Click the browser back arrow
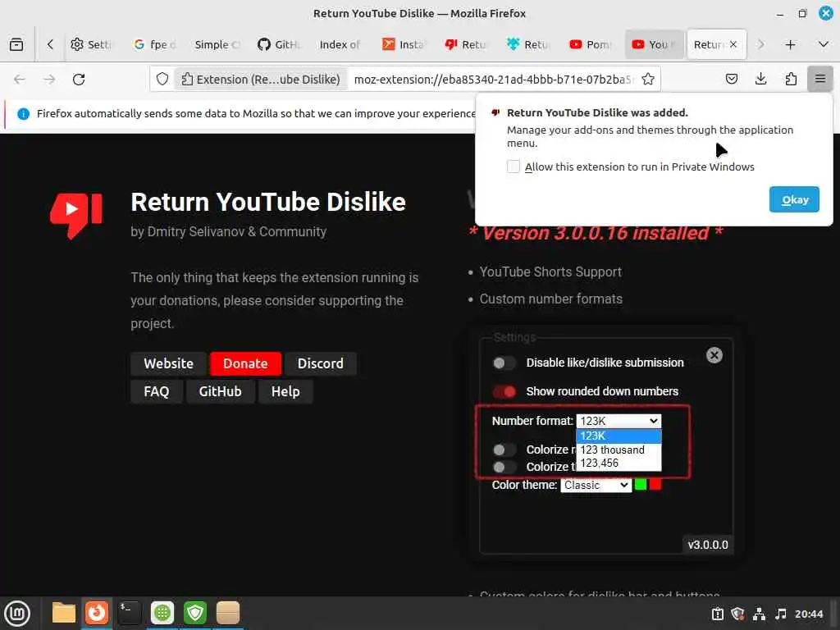 20,80
